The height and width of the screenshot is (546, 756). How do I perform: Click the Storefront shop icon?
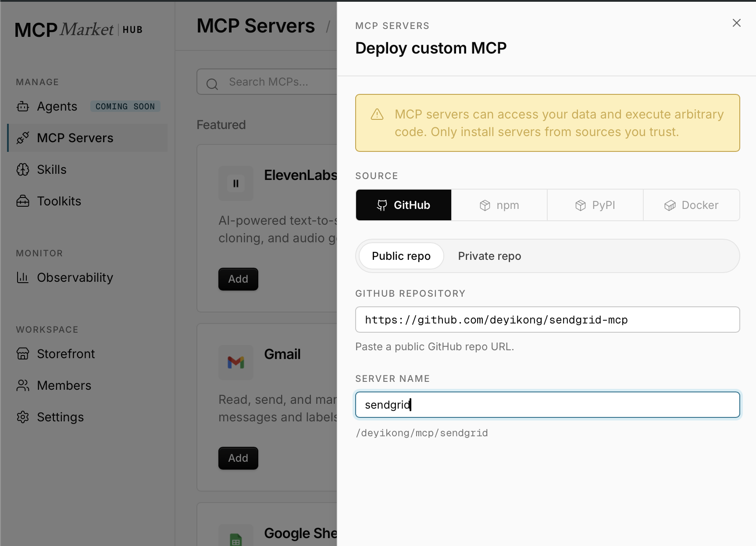[x=23, y=354]
